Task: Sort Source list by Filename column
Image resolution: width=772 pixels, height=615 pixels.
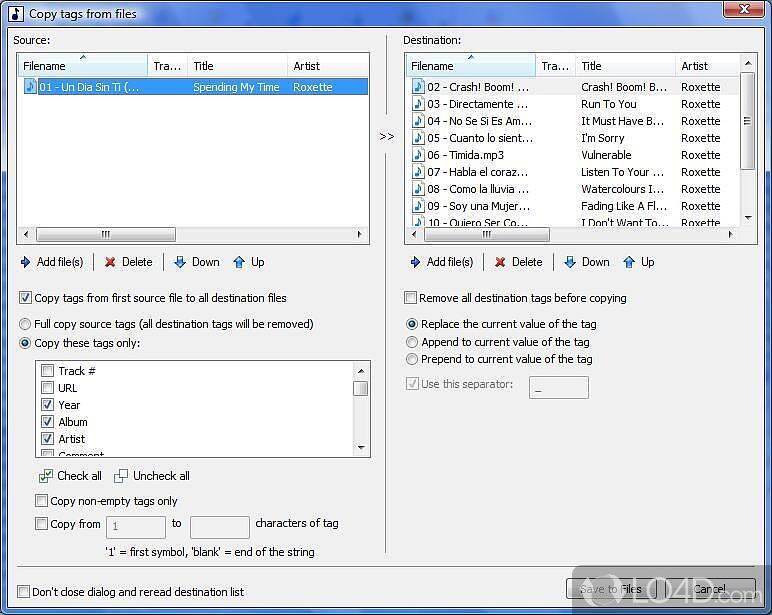Action: tap(83, 65)
